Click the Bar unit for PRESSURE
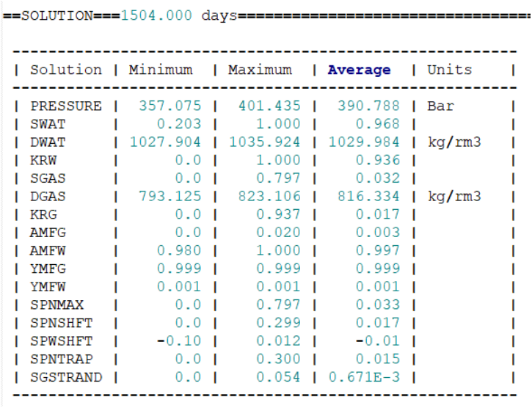The width and height of the screenshot is (532, 408). 441,106
